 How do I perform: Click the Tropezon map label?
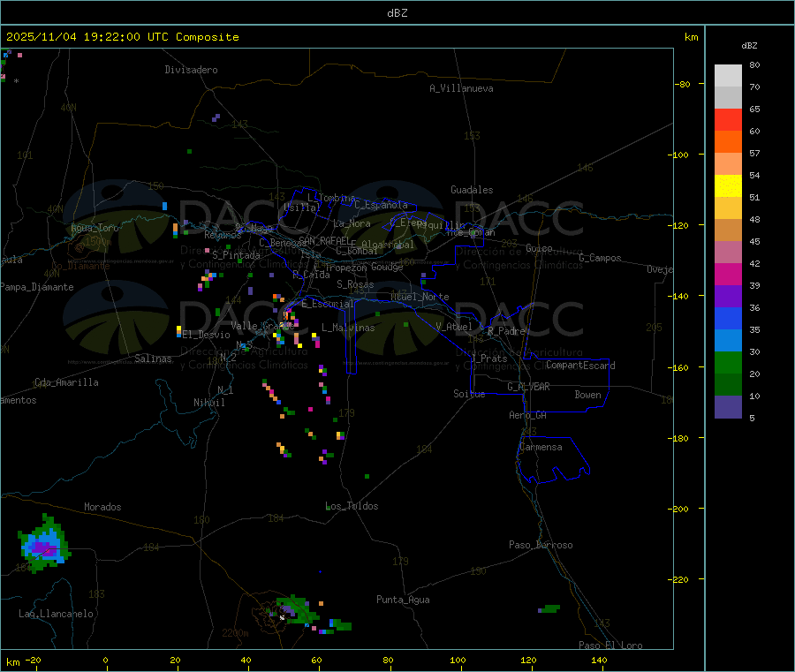coord(345,268)
